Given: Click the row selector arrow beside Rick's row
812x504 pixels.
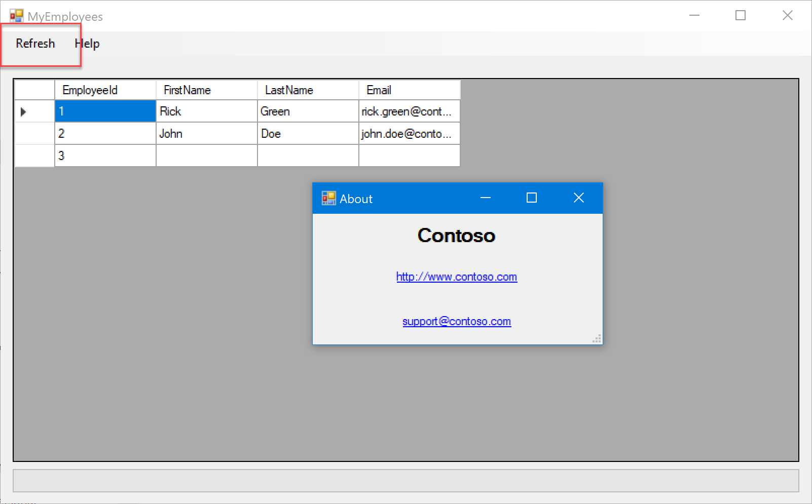Looking at the screenshot, I should point(23,111).
